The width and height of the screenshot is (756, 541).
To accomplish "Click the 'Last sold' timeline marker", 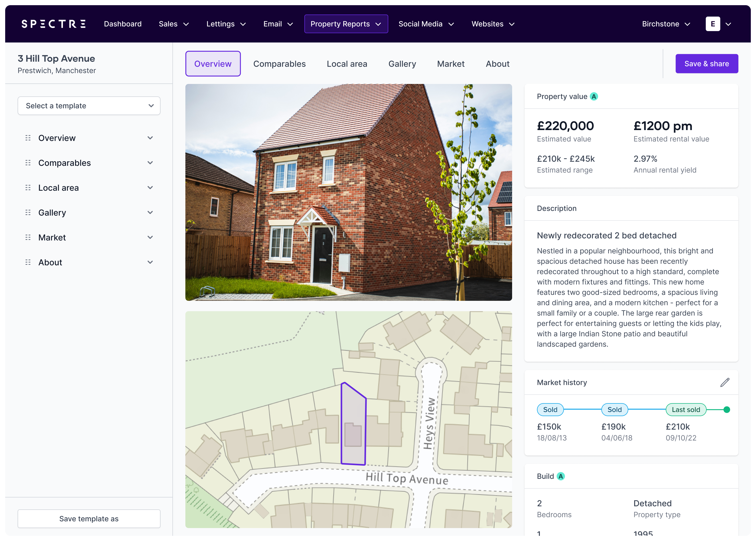I will (686, 410).
